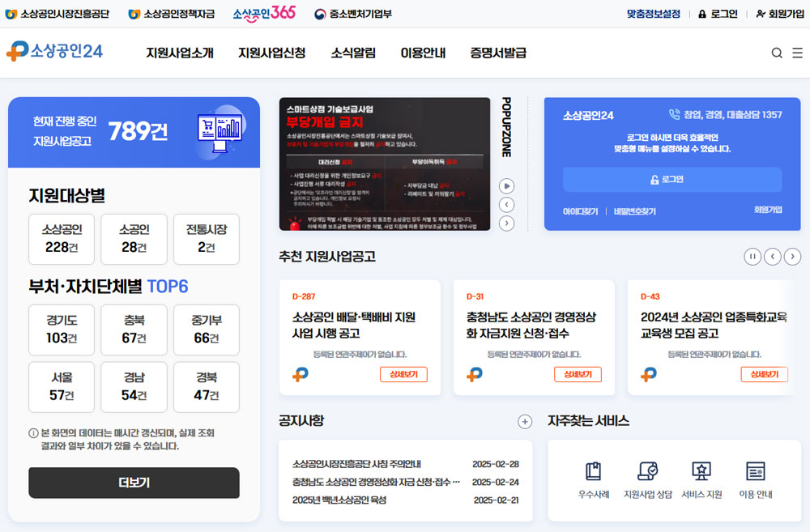Image resolution: width=810 pixels, height=532 pixels.
Task: Click 회원가입 link in top bar
Action: pyautogui.click(x=780, y=14)
